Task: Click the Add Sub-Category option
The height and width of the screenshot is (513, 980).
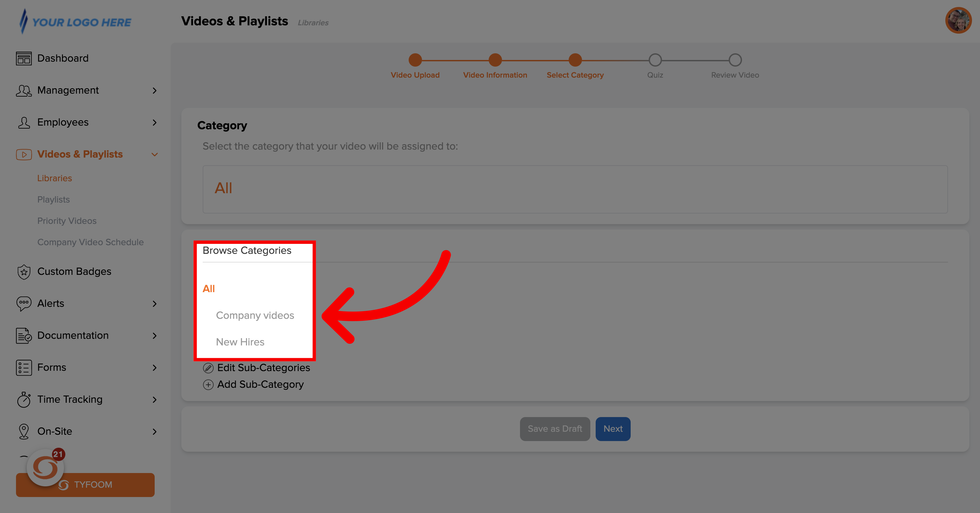Action: 253,385
